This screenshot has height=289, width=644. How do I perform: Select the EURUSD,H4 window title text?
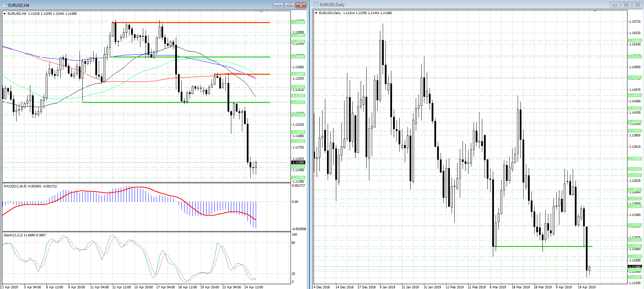tap(19, 5)
